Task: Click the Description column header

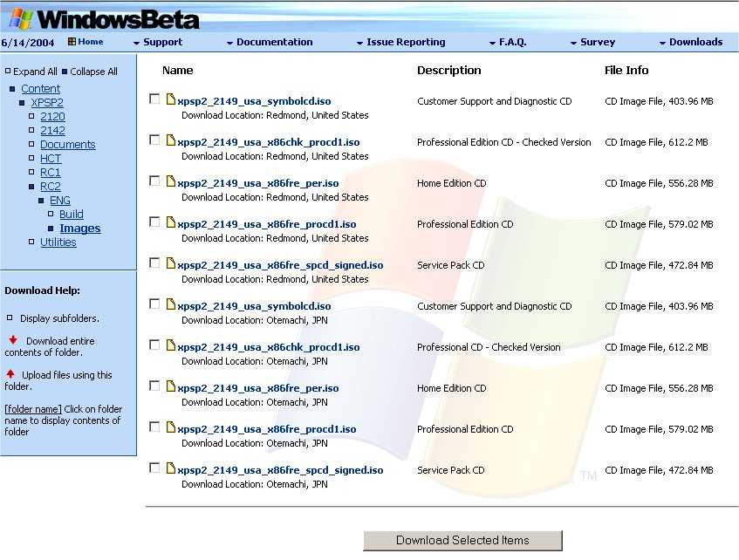Action: pyautogui.click(x=449, y=71)
